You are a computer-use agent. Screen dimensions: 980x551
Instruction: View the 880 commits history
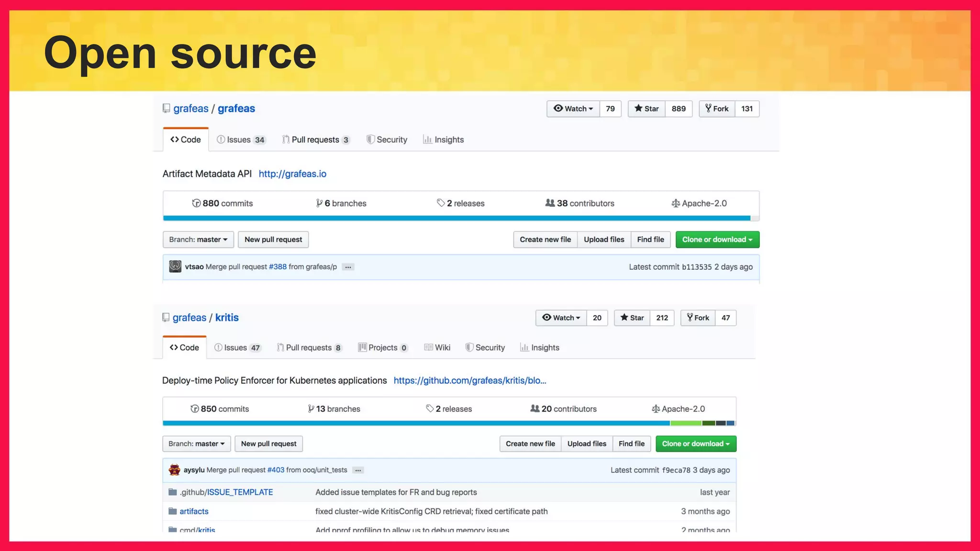(223, 203)
